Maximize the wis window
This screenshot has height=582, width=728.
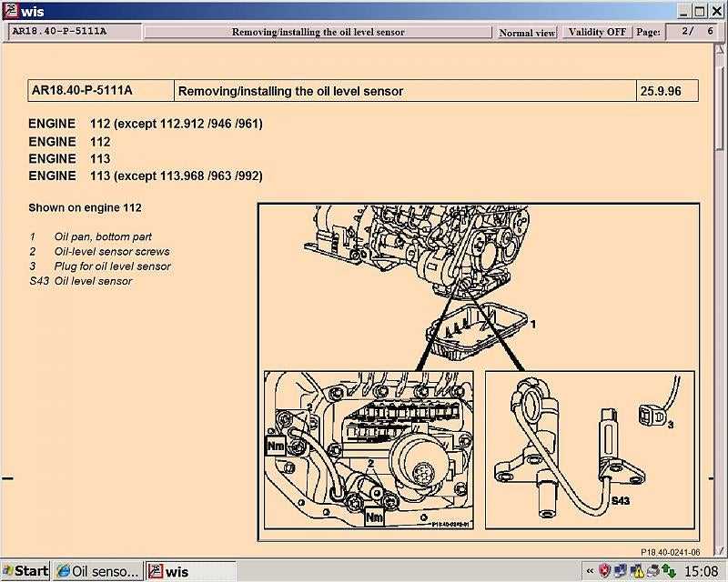tap(700, 11)
